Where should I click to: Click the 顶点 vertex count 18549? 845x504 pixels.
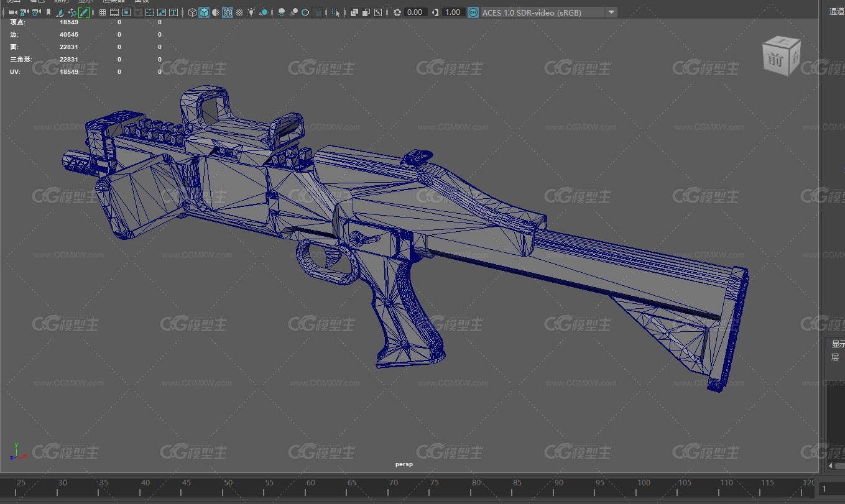[69, 22]
